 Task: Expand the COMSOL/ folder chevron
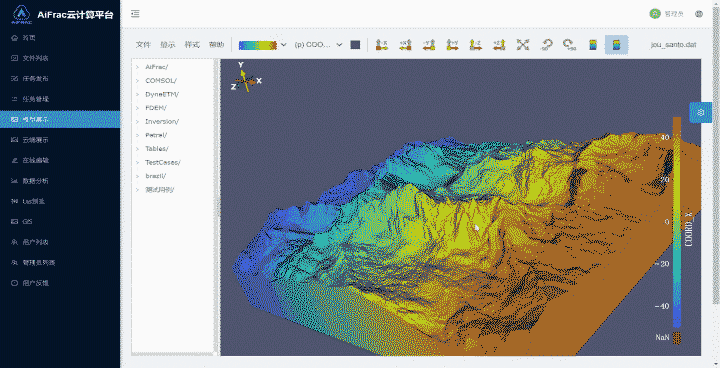137,80
